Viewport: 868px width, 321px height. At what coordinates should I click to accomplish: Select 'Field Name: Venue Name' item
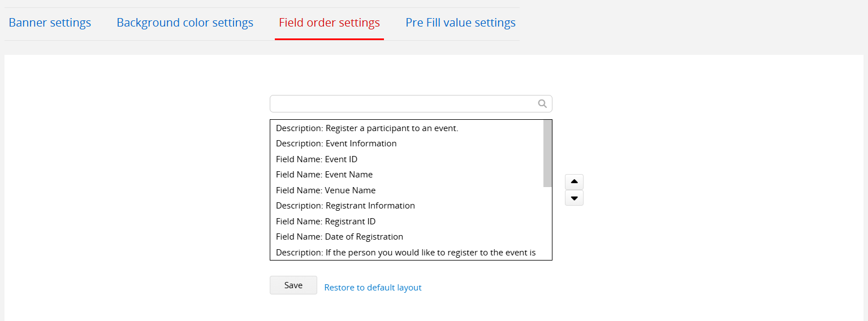pyautogui.click(x=407, y=190)
